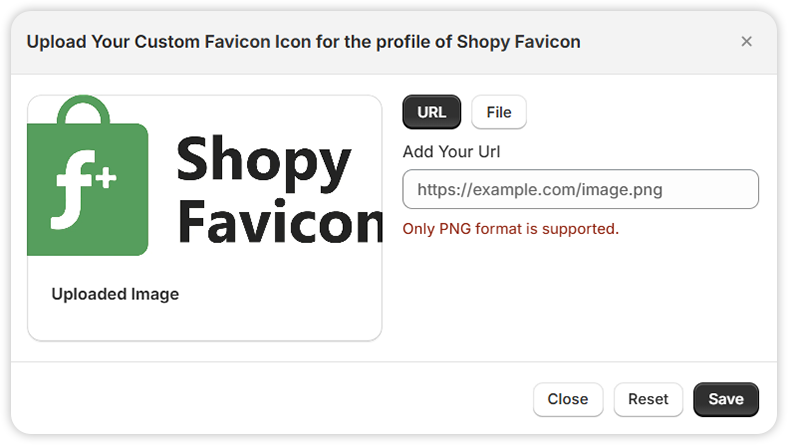This screenshot has height=445, width=788.
Task: Focus the Add Your Url input field
Action: pyautogui.click(x=580, y=189)
